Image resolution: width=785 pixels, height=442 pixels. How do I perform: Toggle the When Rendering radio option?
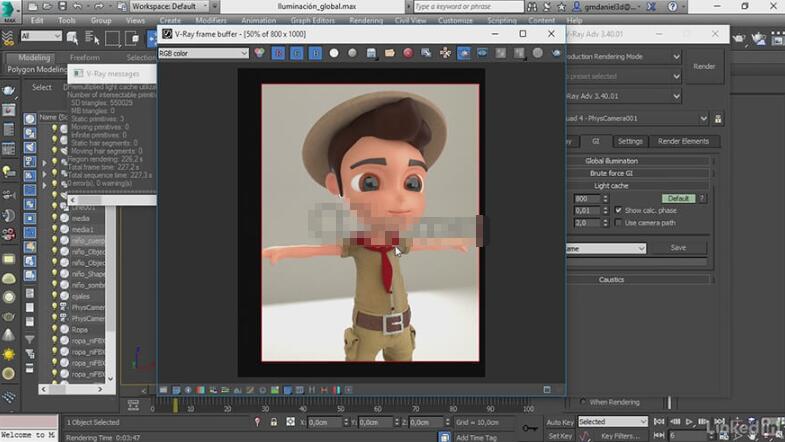click(x=583, y=402)
